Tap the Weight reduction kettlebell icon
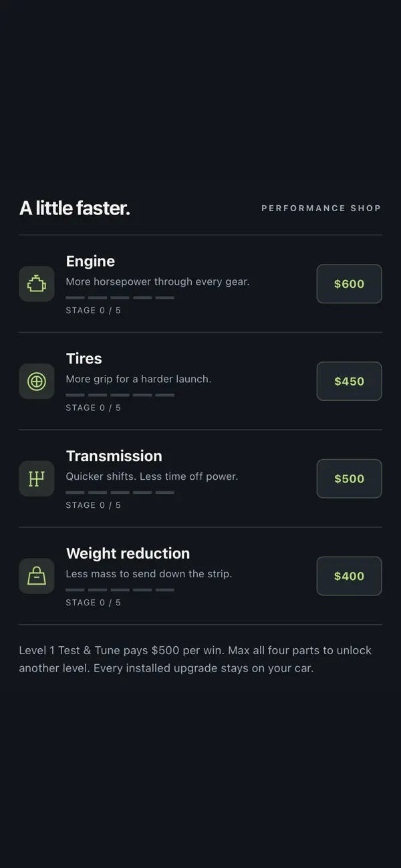 click(37, 576)
